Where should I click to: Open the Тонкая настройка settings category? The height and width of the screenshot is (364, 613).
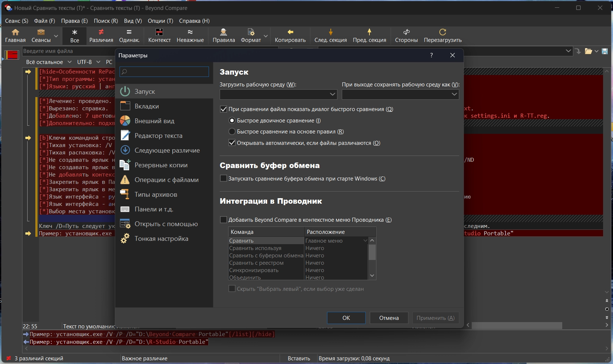pyautogui.click(x=161, y=239)
